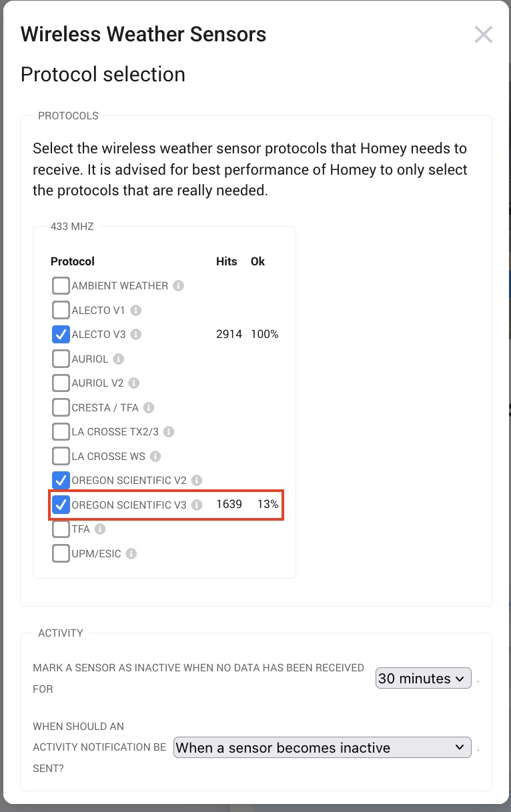Click info icon beside La Crosse WS

(155, 456)
